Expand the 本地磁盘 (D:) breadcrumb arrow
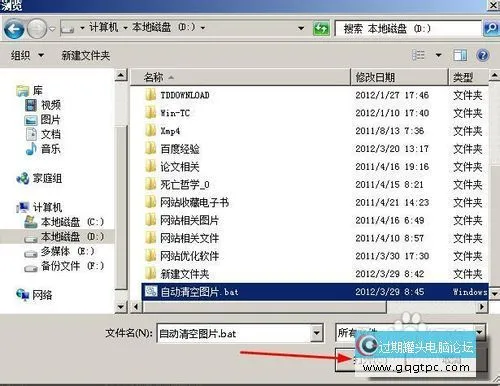 [203, 28]
